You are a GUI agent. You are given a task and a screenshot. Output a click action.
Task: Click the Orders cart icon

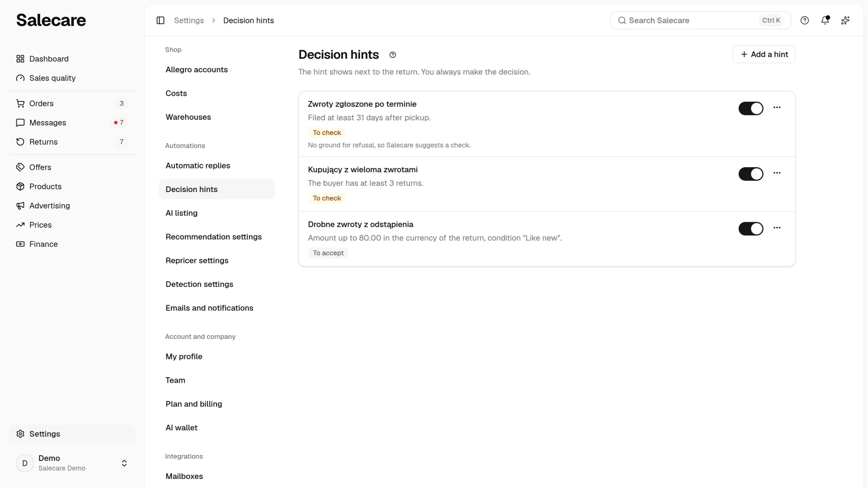20,103
